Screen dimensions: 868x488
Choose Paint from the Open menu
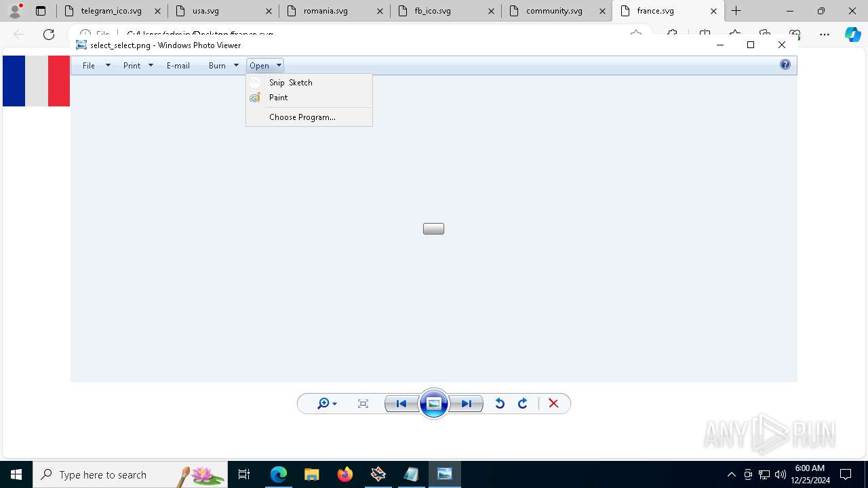coord(309,98)
